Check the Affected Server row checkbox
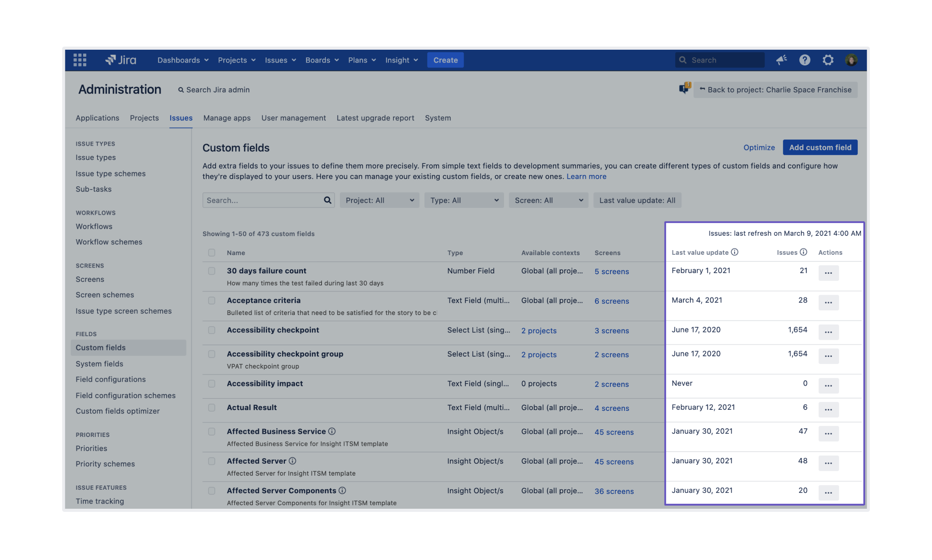 pos(212,461)
